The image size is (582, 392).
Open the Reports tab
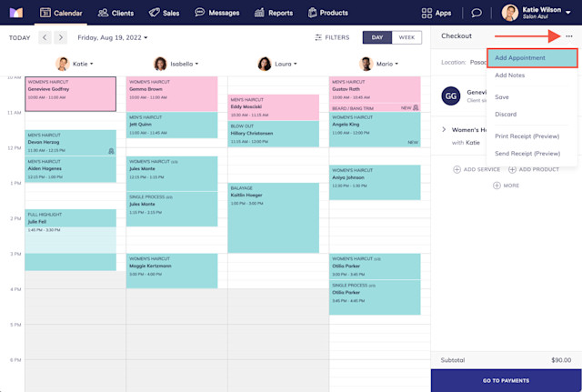[274, 13]
